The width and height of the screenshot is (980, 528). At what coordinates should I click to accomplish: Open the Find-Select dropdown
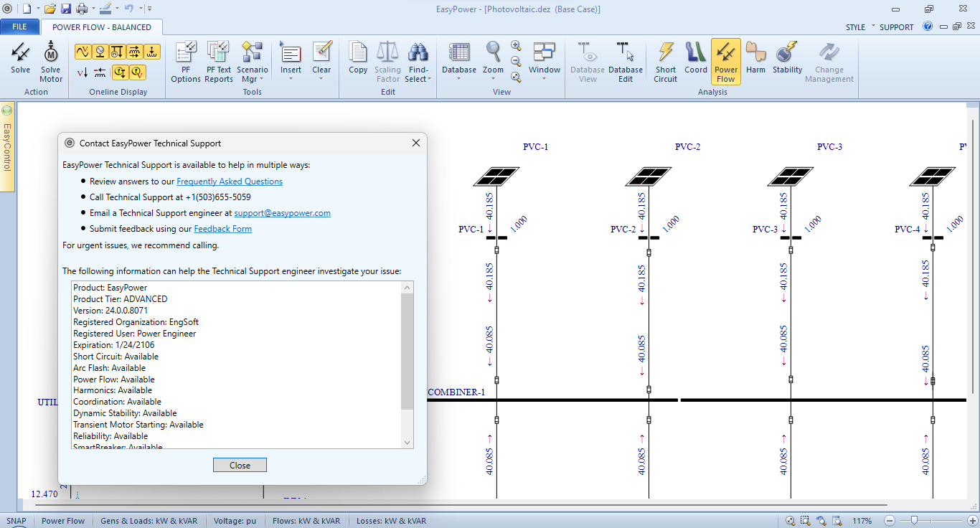pos(418,61)
